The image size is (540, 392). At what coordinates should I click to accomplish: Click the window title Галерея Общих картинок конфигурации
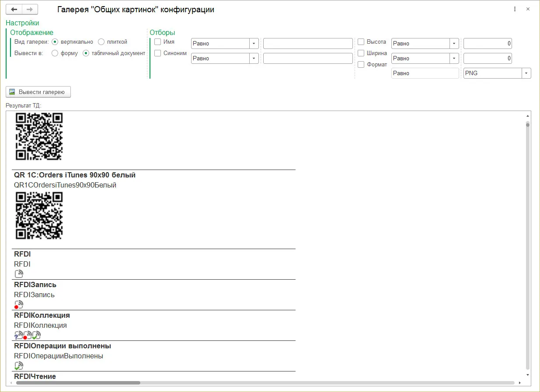[x=136, y=10]
